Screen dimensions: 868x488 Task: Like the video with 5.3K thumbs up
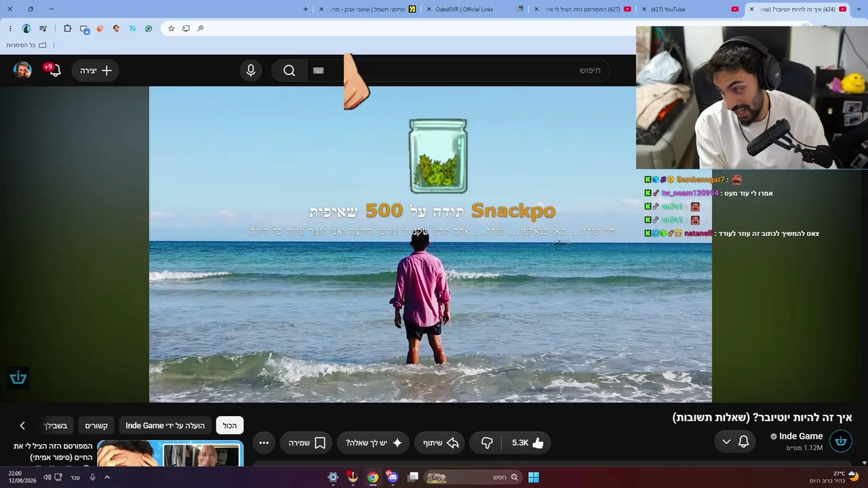[528, 443]
